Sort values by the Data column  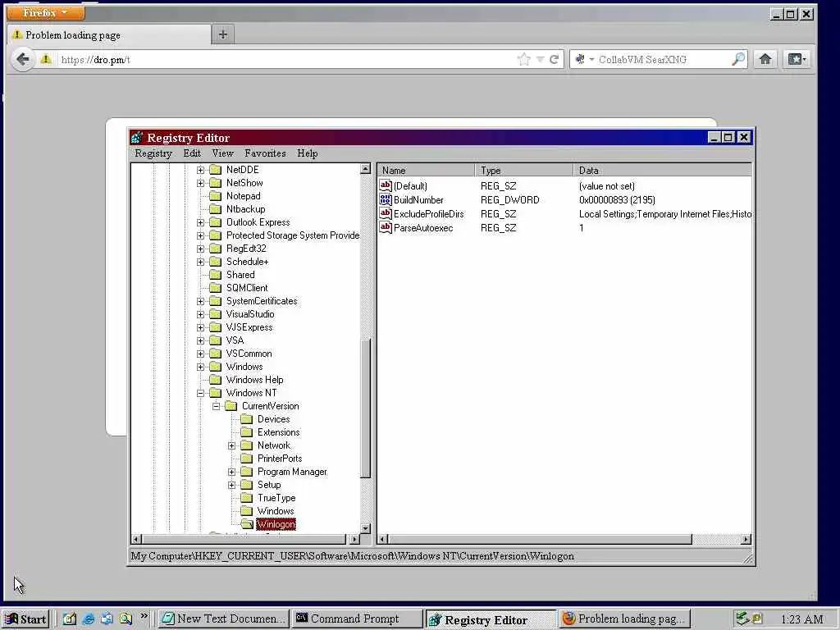click(x=662, y=171)
